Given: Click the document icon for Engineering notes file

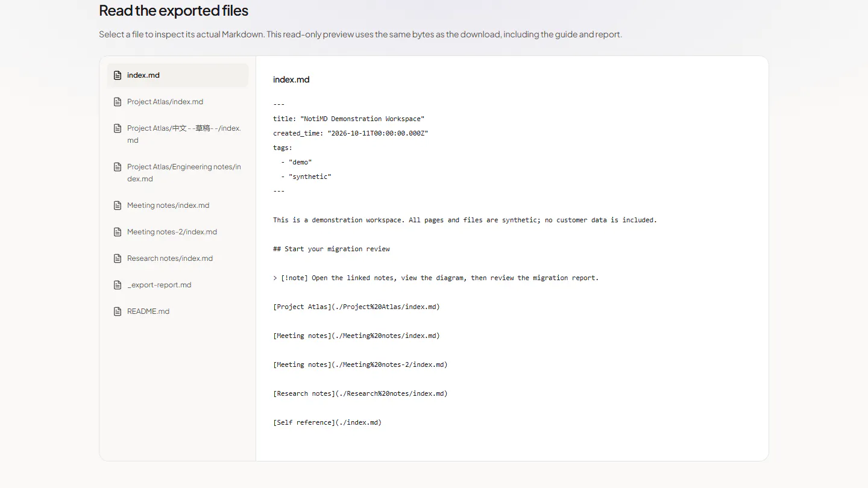Looking at the screenshot, I should pos(118,167).
